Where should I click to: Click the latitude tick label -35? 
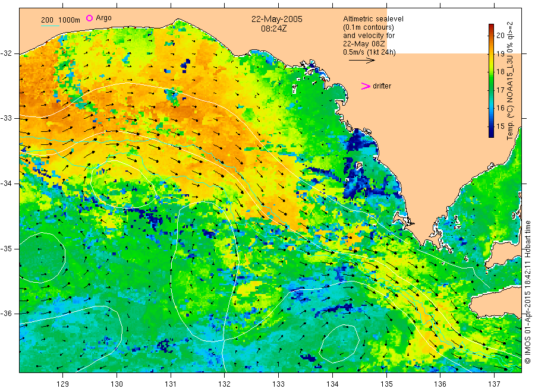(x=6, y=249)
